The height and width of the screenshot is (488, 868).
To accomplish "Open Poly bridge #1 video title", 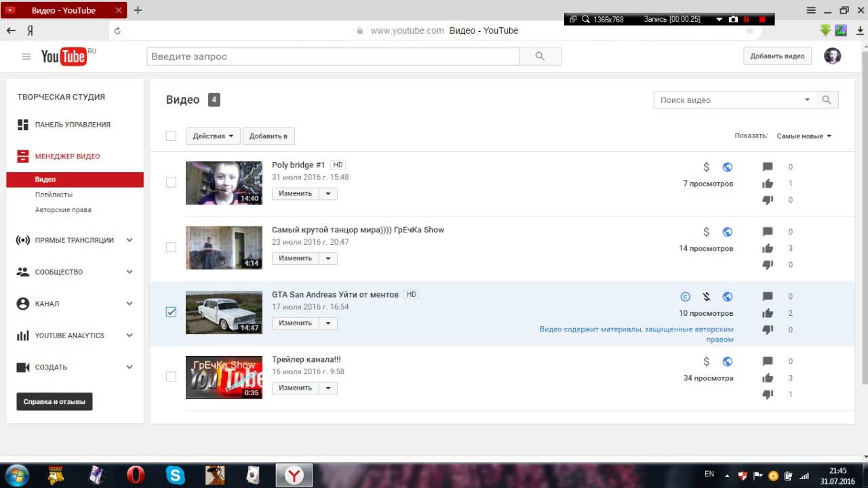I will click(298, 165).
